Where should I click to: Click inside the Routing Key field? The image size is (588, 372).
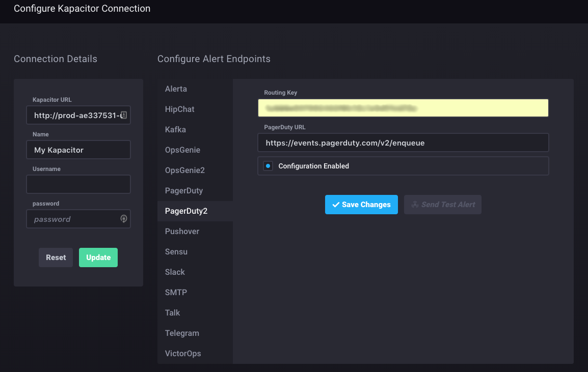[403, 108]
